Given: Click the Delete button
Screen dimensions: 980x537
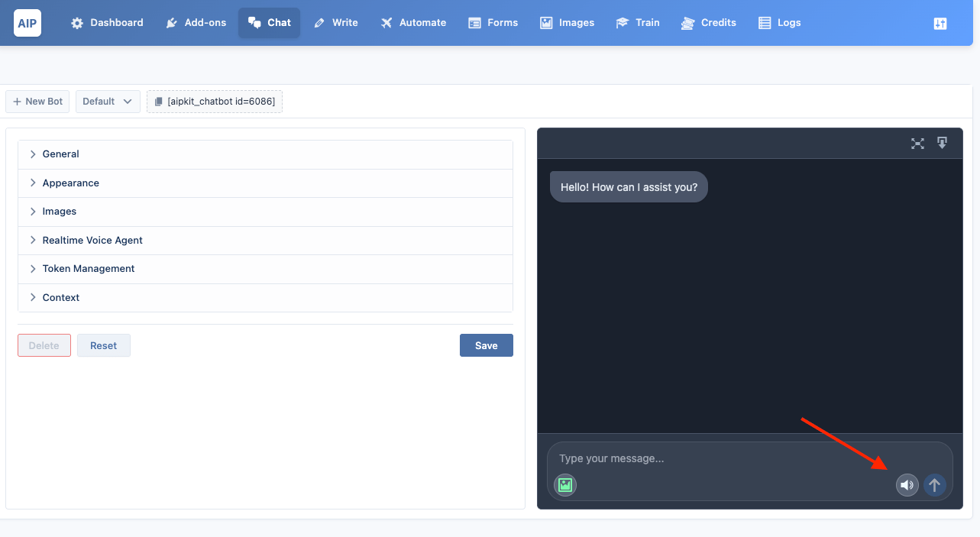Looking at the screenshot, I should pos(44,345).
